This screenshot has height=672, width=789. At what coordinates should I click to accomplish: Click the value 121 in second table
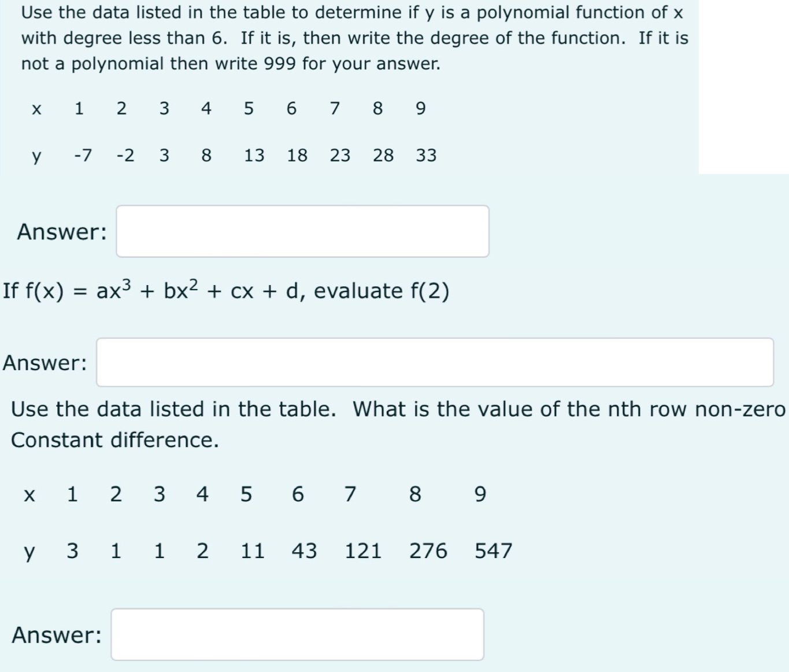coord(363,550)
